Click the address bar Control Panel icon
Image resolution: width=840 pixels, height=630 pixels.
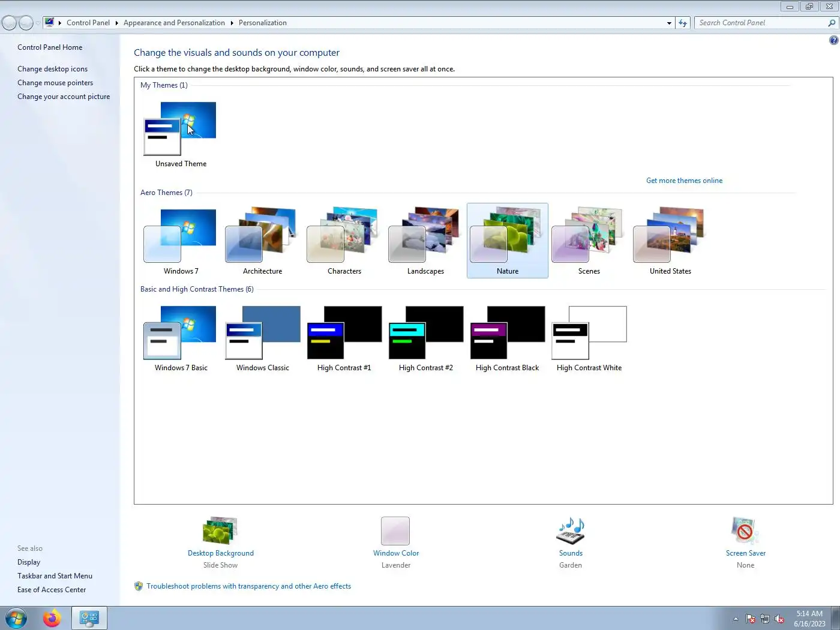coord(49,22)
